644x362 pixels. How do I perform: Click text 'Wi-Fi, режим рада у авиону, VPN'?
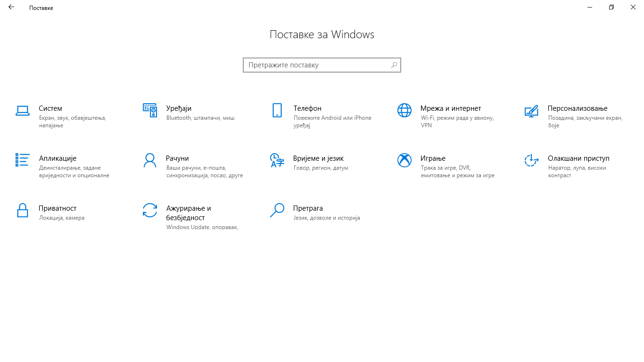[x=457, y=122]
